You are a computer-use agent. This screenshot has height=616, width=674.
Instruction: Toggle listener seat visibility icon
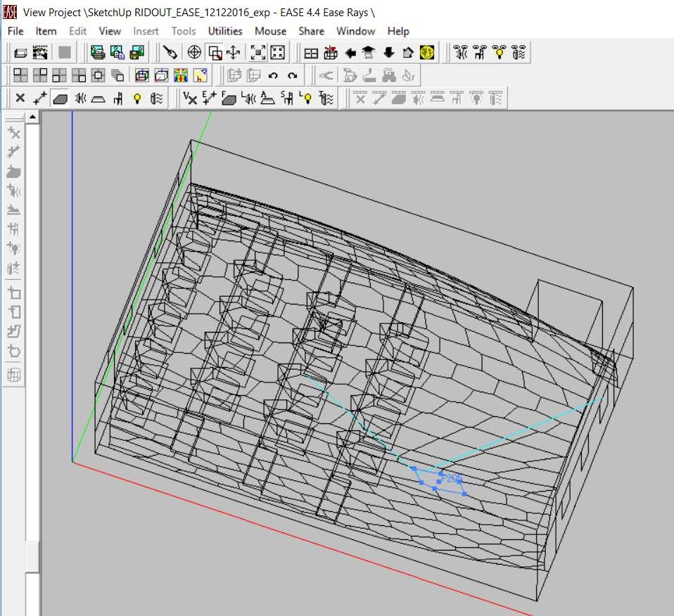point(117,98)
